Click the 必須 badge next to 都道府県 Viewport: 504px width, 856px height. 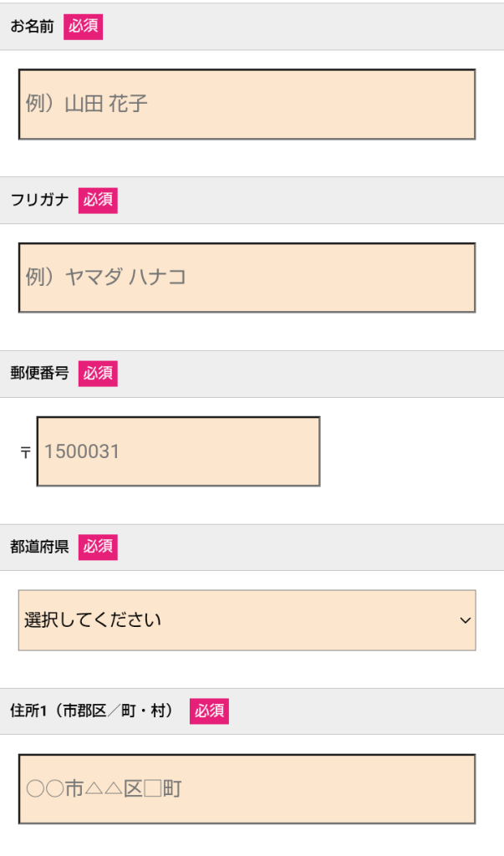tap(98, 548)
